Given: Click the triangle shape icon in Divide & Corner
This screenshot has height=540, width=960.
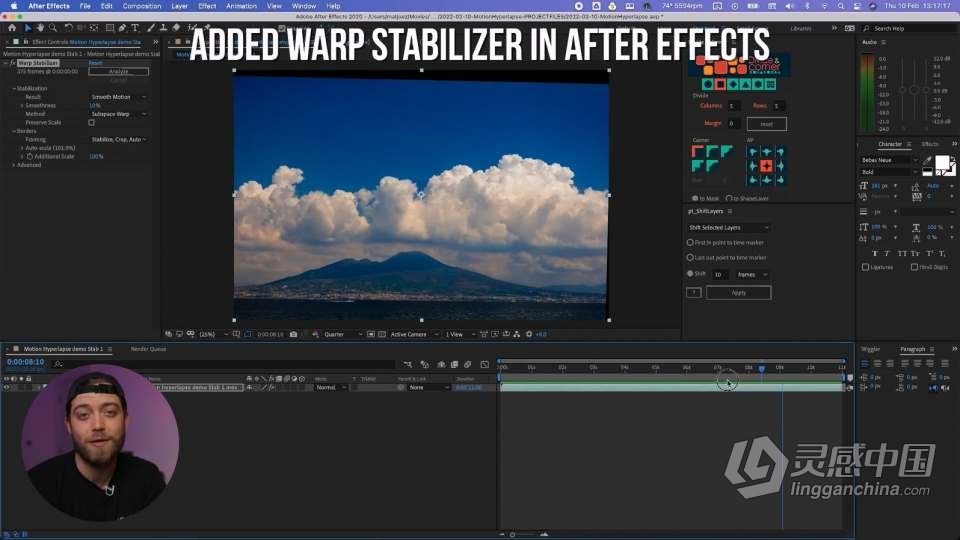Looking at the screenshot, I should click(746, 84).
